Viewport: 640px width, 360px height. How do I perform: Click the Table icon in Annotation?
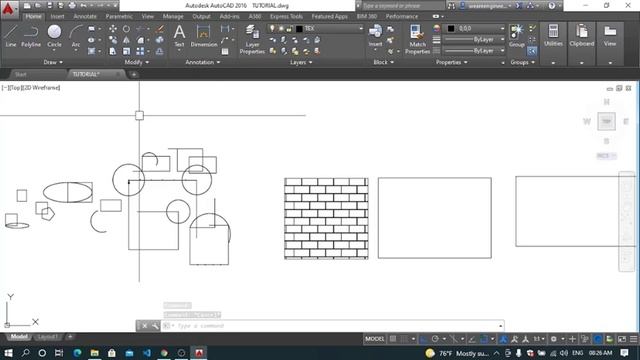coord(225,51)
